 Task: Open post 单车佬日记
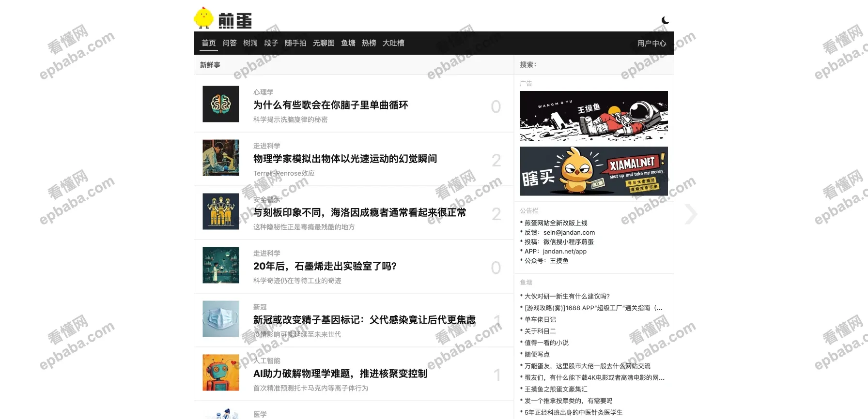[540, 319]
